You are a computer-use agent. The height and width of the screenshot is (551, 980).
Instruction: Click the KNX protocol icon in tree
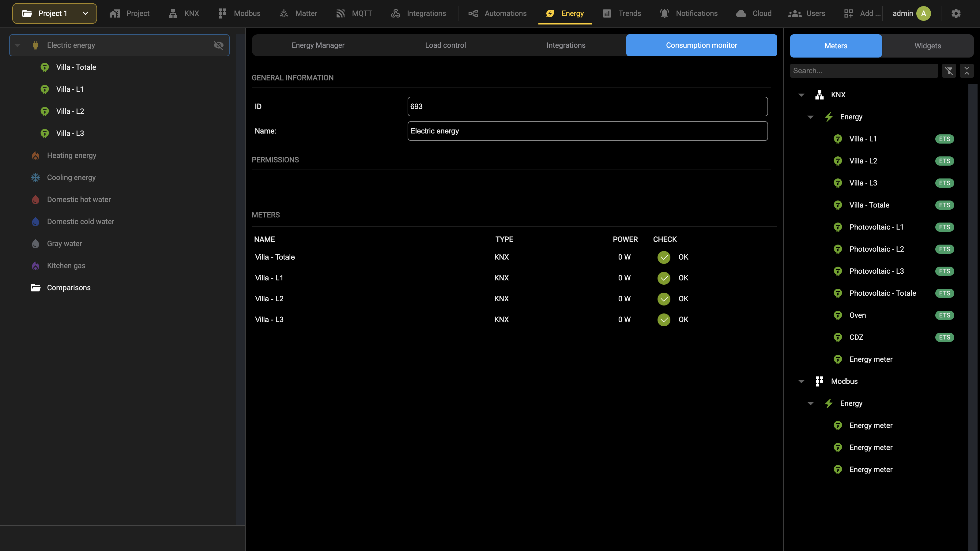(x=820, y=95)
